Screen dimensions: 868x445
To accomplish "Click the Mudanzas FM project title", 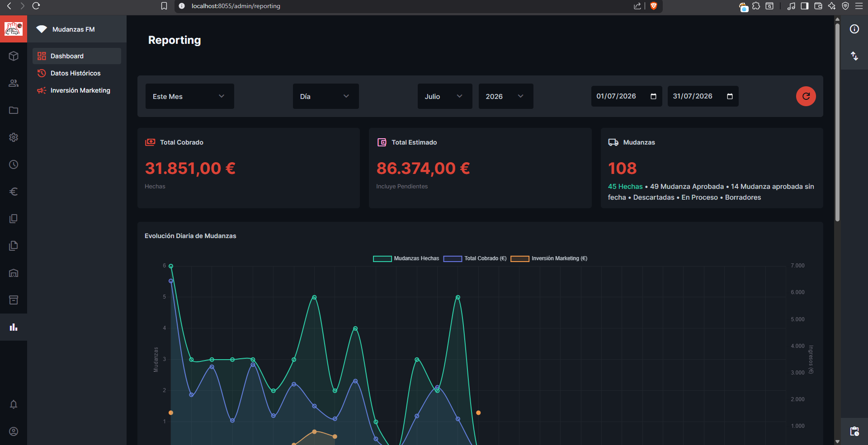I will pyautogui.click(x=74, y=29).
